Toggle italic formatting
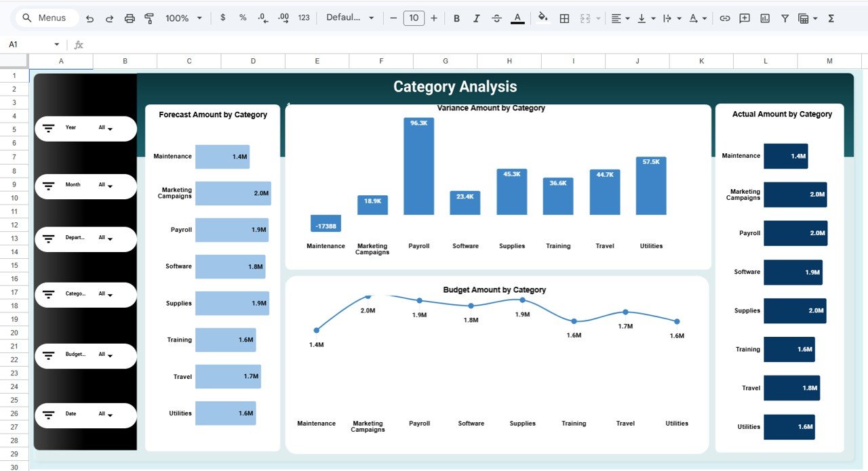The image size is (868, 471). click(x=477, y=18)
